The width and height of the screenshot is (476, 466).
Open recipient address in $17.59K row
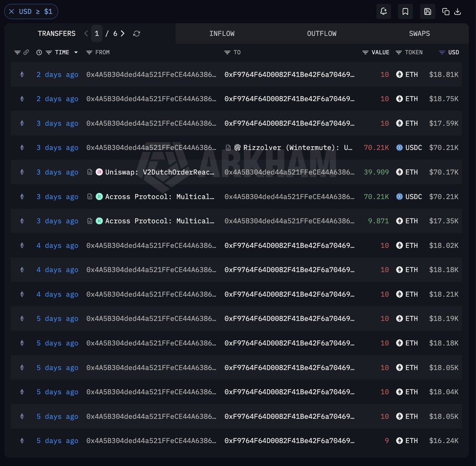[290, 123]
